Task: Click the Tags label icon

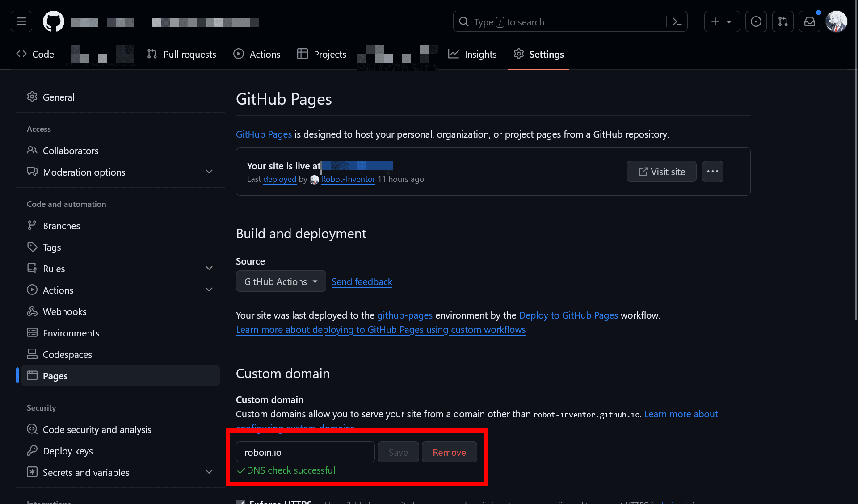Action: (x=32, y=247)
